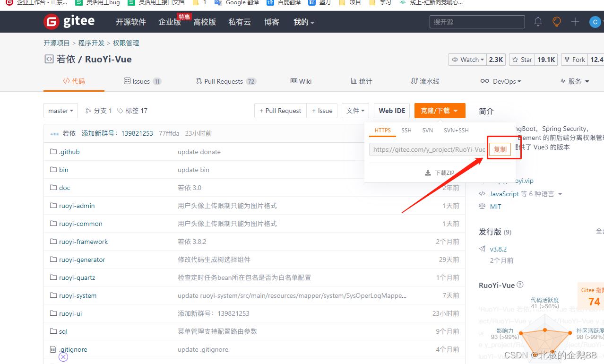Image resolution: width=604 pixels, height=364 pixels.
Task: Click the code activity radar chart
Action: coord(544,336)
